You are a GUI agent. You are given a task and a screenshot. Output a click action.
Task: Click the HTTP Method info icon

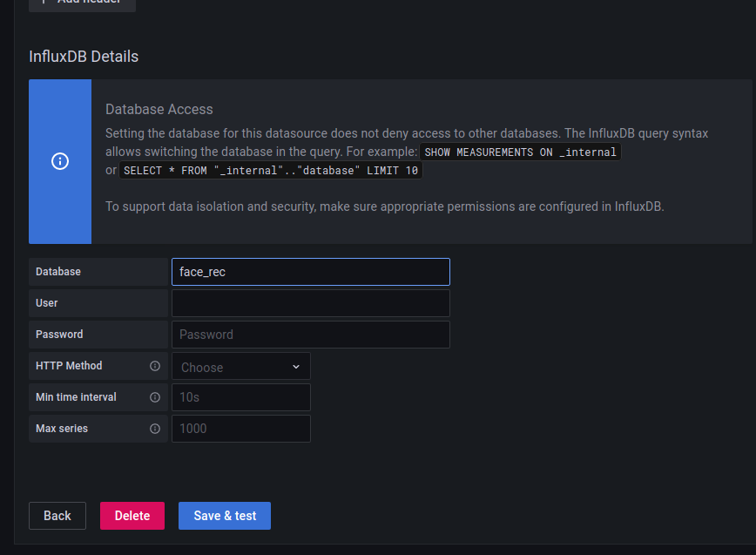pos(155,366)
